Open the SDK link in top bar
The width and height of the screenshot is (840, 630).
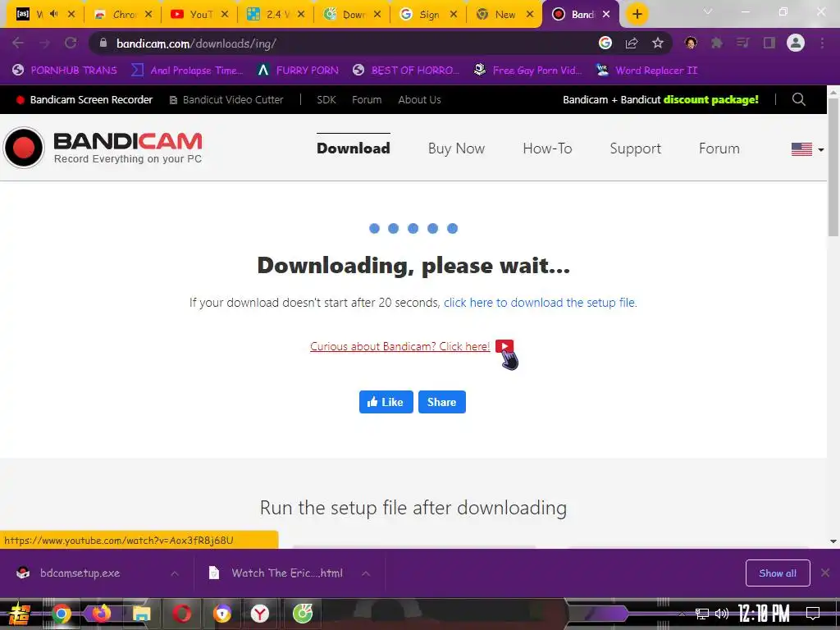(326, 99)
